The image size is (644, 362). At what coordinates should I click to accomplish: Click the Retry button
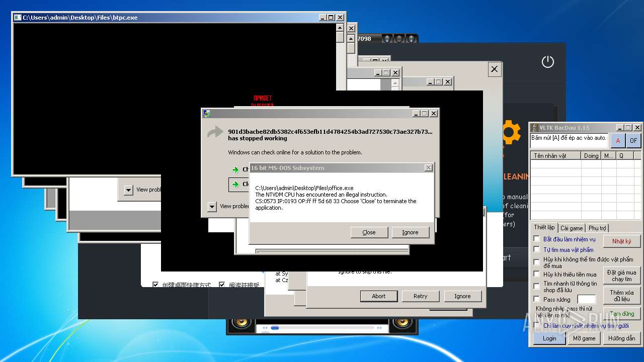point(420,296)
